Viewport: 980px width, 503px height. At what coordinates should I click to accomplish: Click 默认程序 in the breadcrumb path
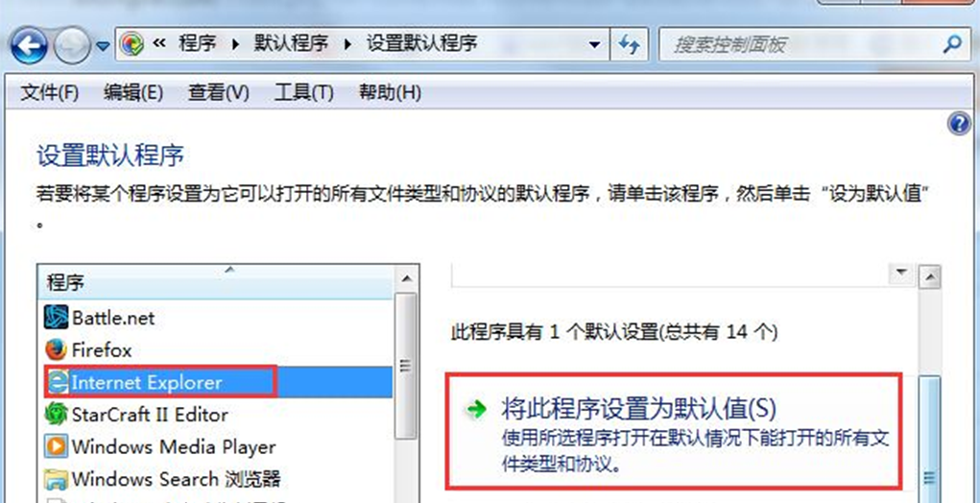pyautogui.click(x=291, y=44)
